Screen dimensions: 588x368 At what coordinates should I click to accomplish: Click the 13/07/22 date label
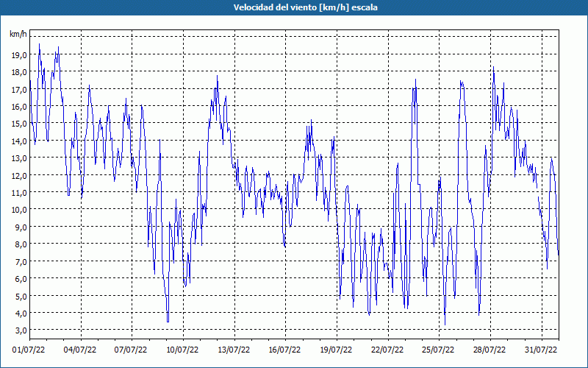point(234,350)
